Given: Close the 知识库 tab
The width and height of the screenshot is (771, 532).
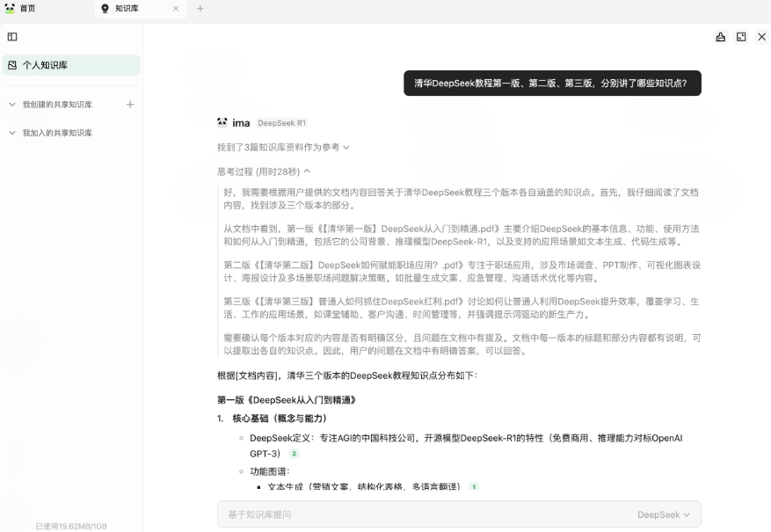Looking at the screenshot, I should (176, 9).
